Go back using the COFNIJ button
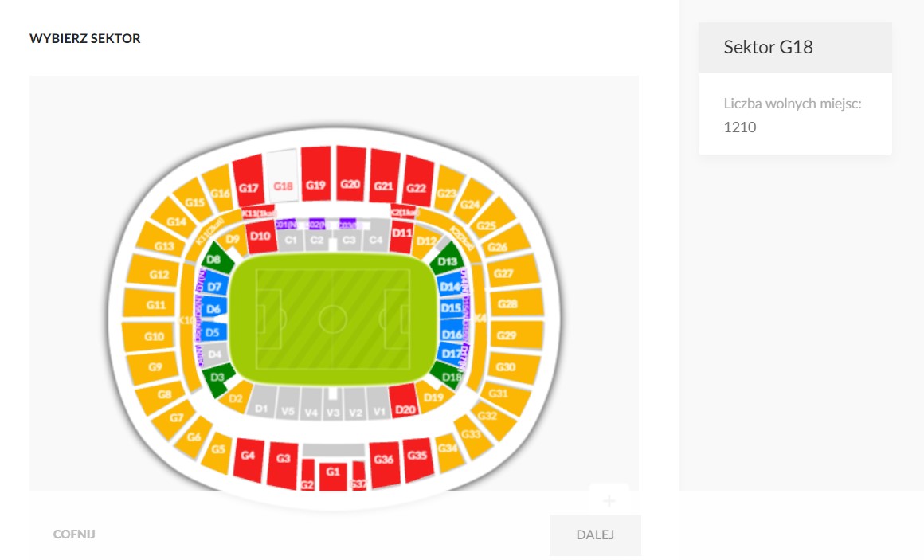Viewport: 924px width, 560px height. point(74,534)
